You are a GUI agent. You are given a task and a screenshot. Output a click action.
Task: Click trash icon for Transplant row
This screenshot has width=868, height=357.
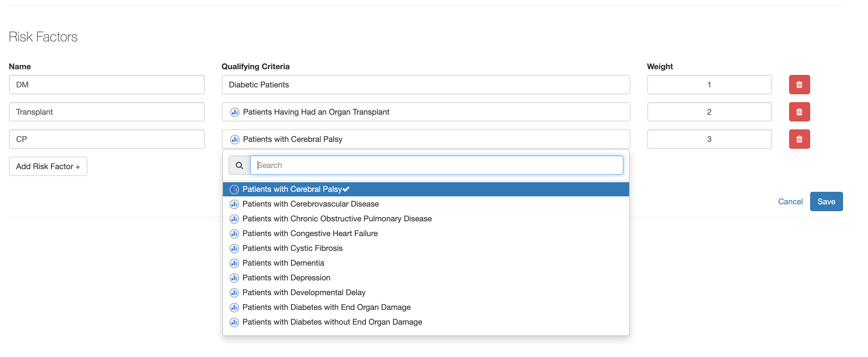799,112
